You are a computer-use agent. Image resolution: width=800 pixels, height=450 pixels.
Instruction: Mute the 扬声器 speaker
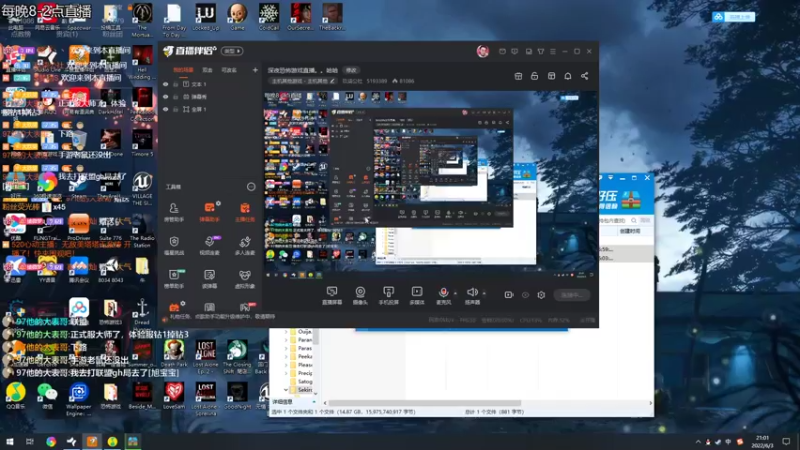click(472, 295)
